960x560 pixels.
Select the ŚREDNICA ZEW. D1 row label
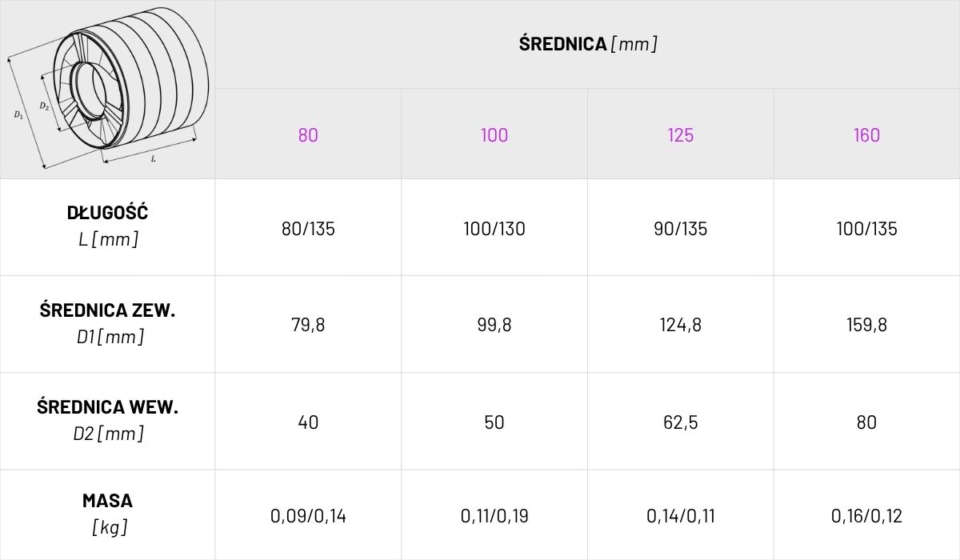point(108,323)
